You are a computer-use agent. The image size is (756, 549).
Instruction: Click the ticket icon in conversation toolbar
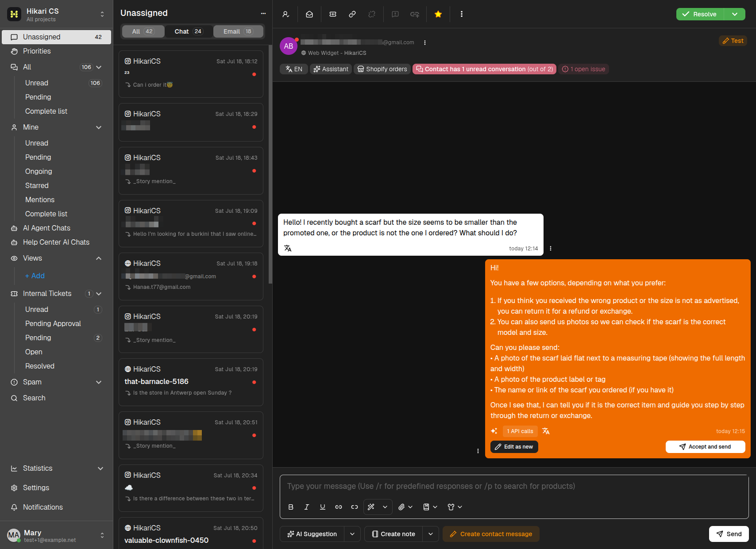333,14
